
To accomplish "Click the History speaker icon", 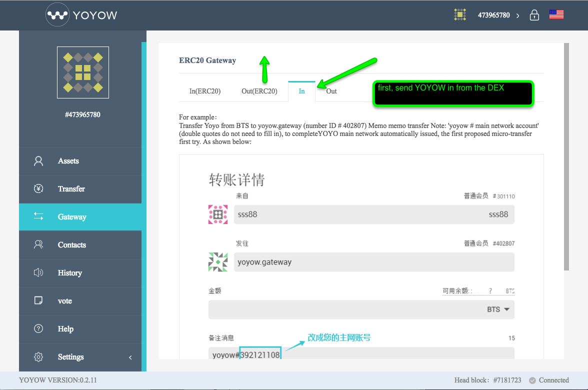I will [38, 272].
